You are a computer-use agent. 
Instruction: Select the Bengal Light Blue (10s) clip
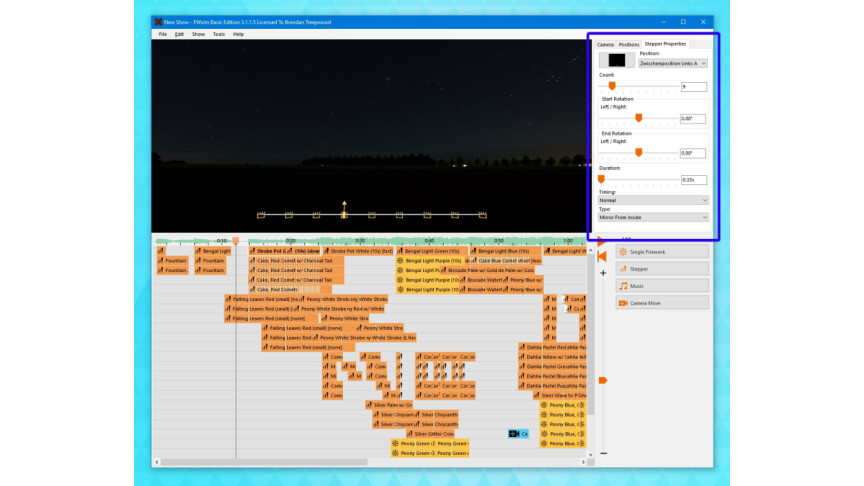(505, 251)
